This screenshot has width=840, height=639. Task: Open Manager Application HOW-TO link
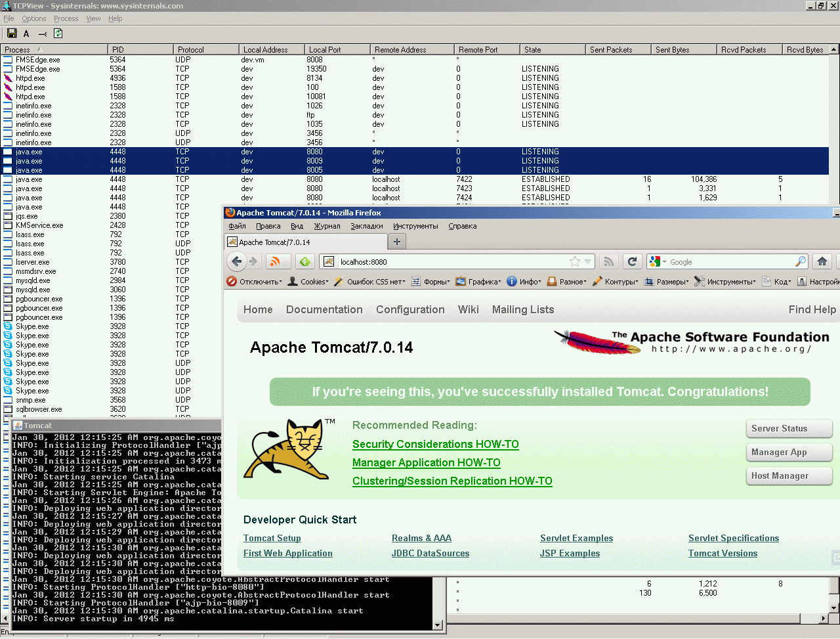click(427, 463)
